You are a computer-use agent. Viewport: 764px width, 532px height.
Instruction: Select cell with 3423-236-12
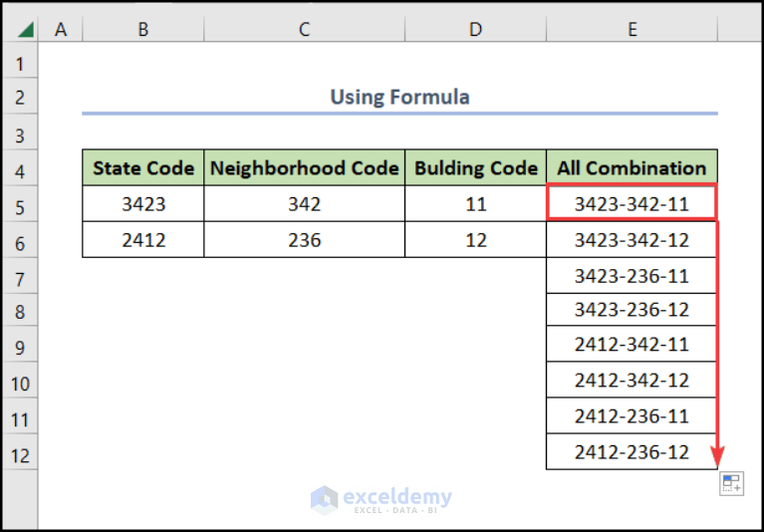632,310
